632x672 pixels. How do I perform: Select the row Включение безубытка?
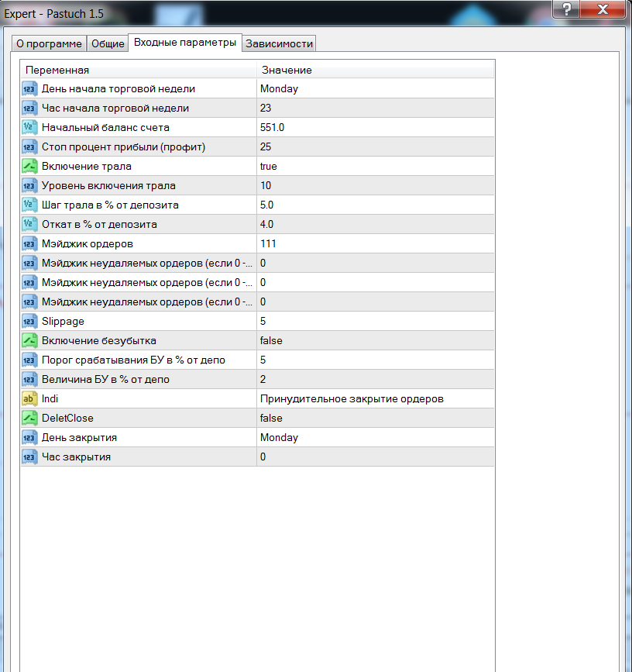tap(257, 341)
